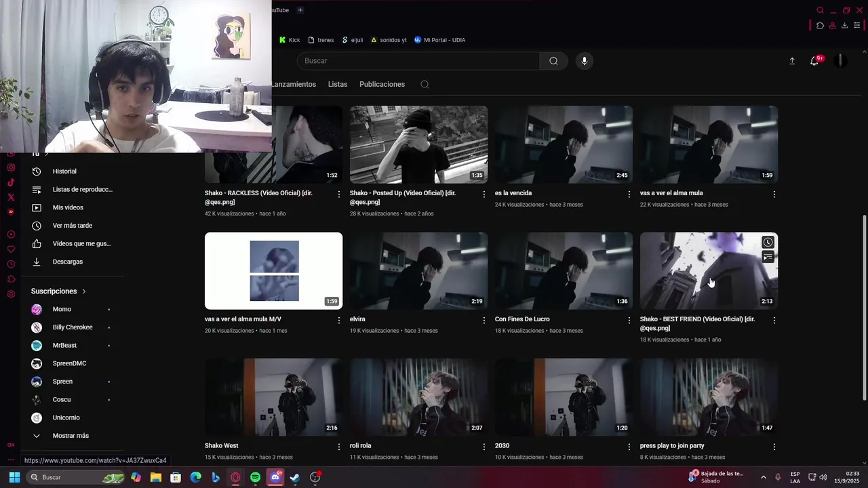Activate voice search microphone icon
Viewport: 868px width, 488px height.
(585, 61)
